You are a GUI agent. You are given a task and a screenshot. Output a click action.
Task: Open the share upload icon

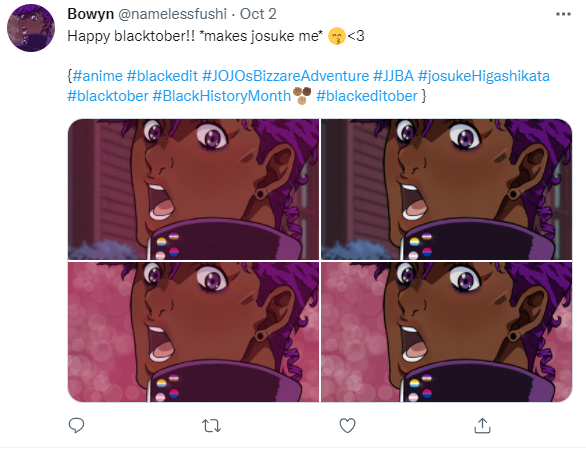click(x=482, y=425)
